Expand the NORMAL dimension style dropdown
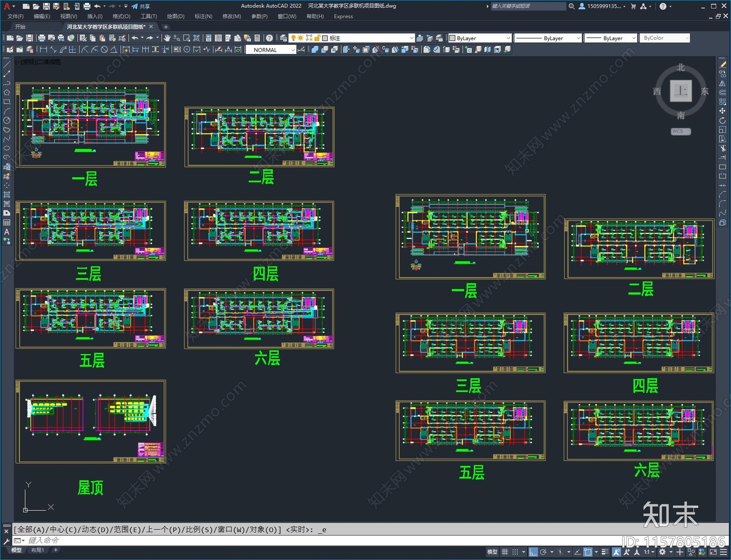Image resolution: width=731 pixels, height=560 pixels. pos(292,50)
